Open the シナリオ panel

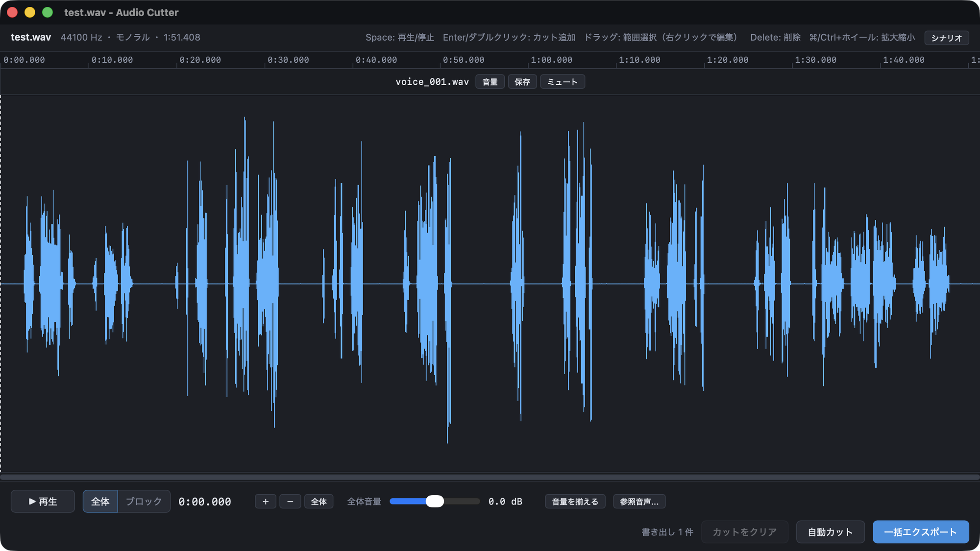pyautogui.click(x=947, y=38)
